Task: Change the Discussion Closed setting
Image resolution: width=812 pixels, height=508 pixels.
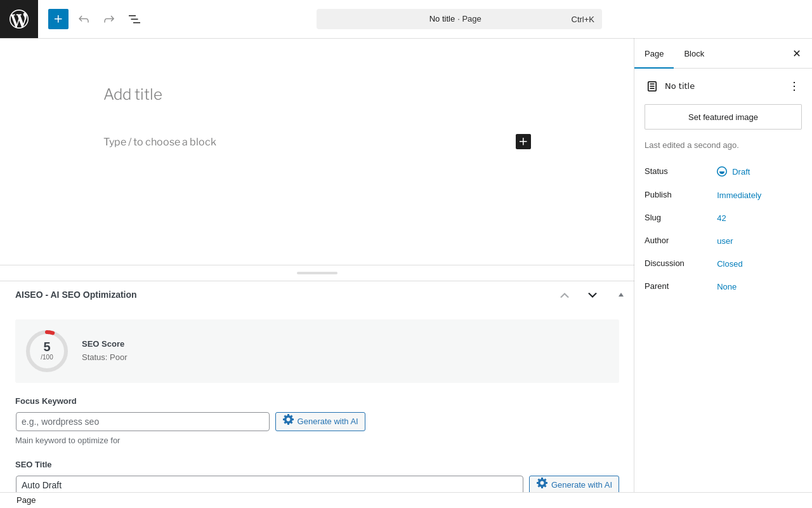Action: coord(730,264)
